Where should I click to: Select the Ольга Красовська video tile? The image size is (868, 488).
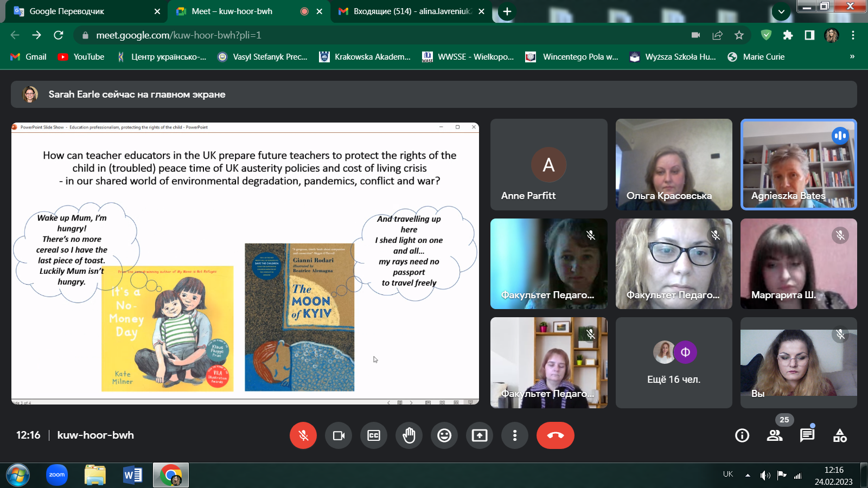click(x=674, y=165)
